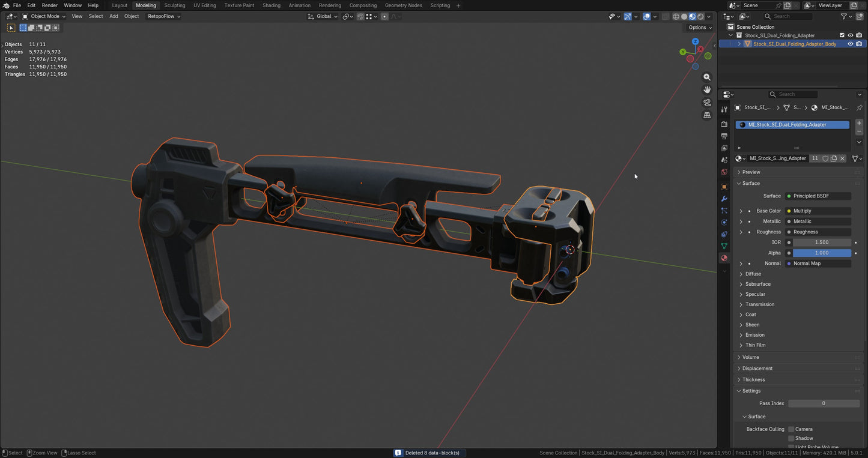This screenshot has height=458, width=868.
Task: Open the Physics Properties tab icon
Action: click(724, 223)
